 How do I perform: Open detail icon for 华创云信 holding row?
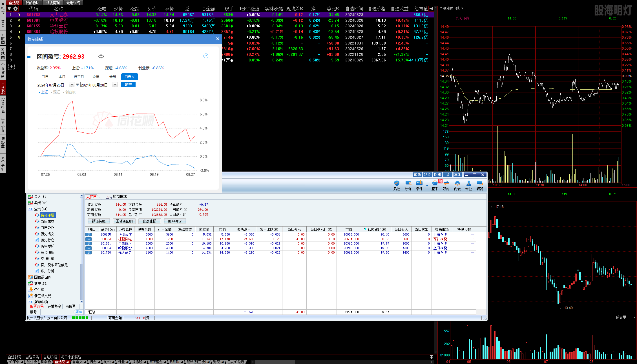[x=89, y=234]
